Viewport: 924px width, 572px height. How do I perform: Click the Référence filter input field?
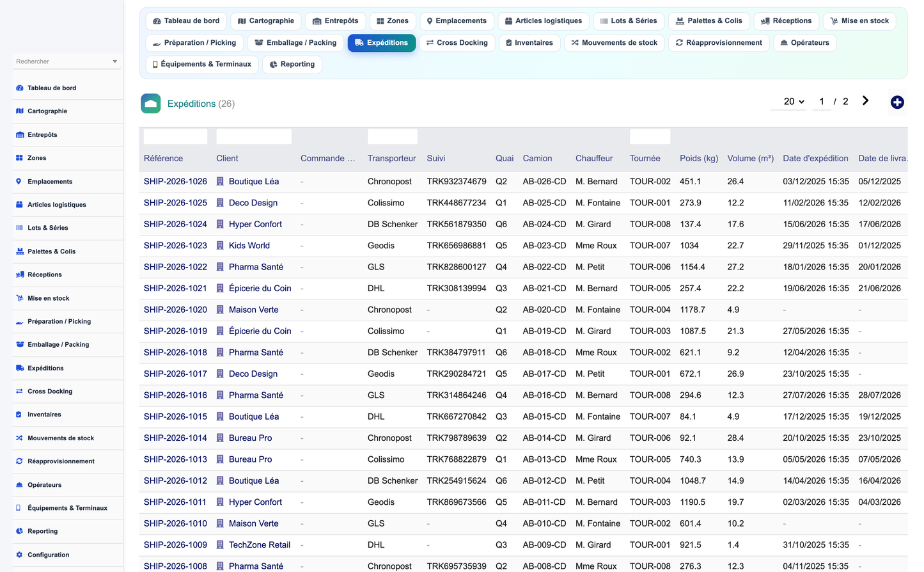click(x=175, y=136)
